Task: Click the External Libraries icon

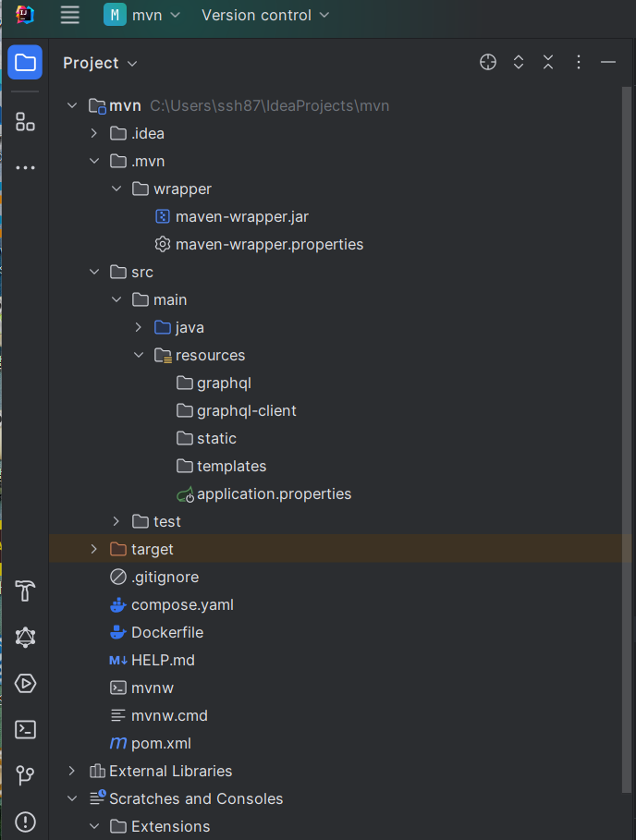Action: point(97,771)
